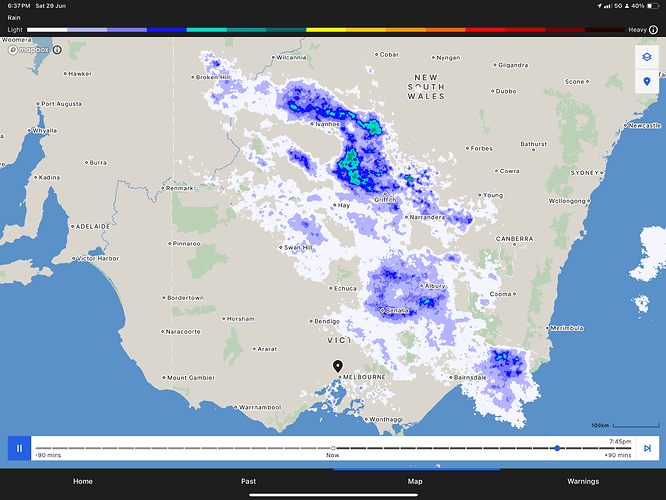Skip to end of radar timeline
The height and width of the screenshot is (500, 666).
tap(647, 448)
